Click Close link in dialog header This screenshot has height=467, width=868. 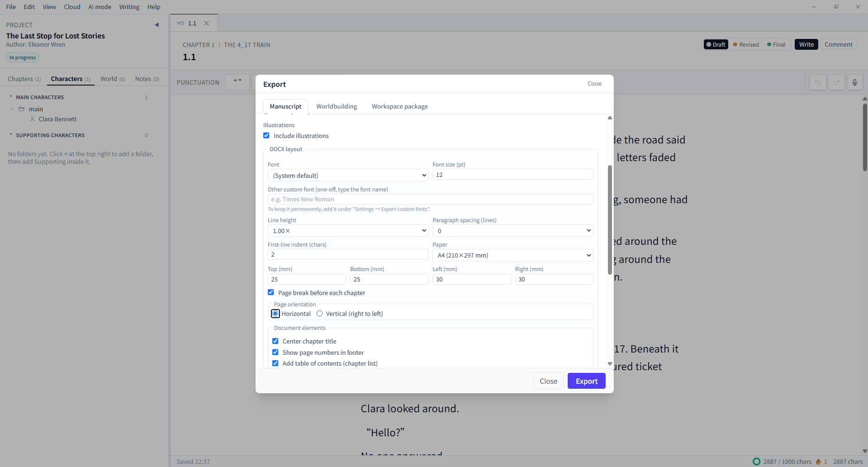594,84
